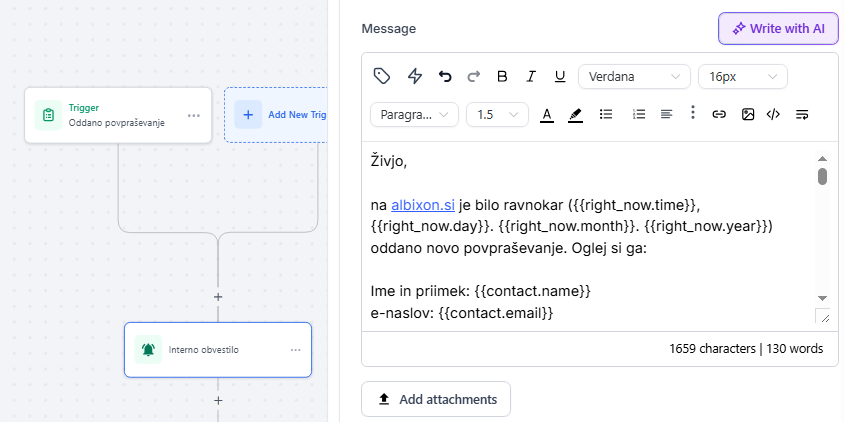844x422 pixels.
Task: Toggle bold formatting
Action: (502, 76)
